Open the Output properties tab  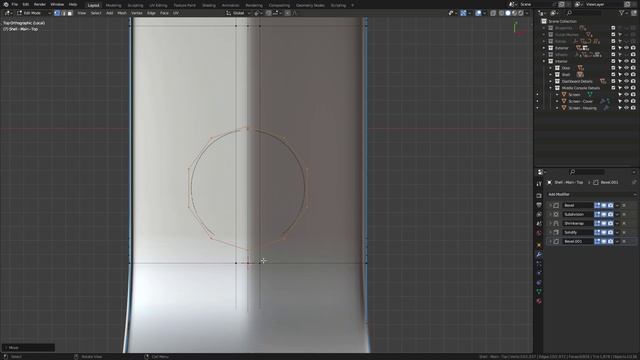pos(539,205)
